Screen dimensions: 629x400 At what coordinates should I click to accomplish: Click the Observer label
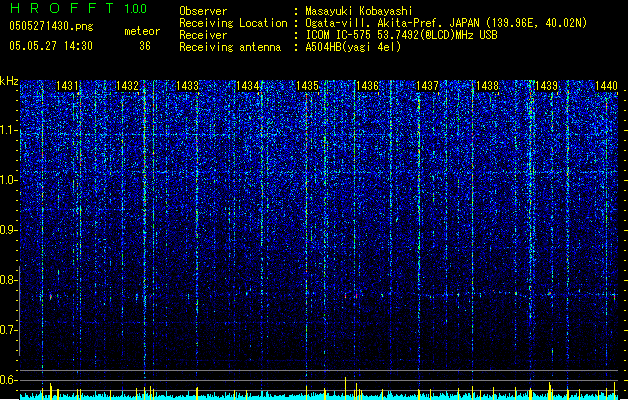[x=203, y=11]
